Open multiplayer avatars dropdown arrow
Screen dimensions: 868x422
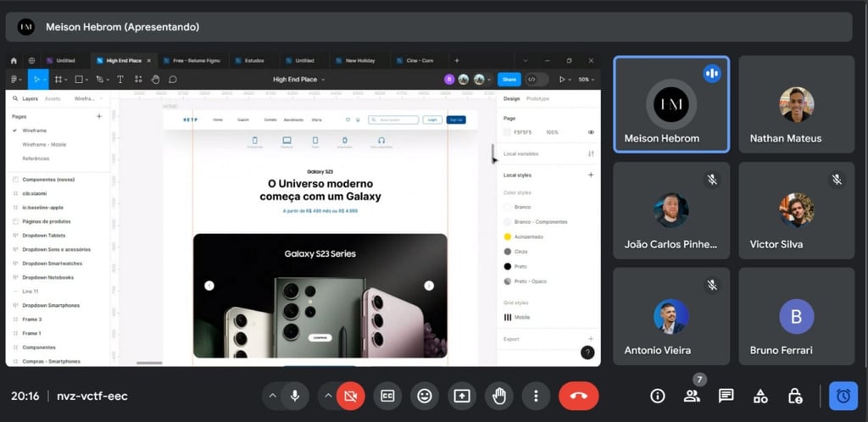[x=489, y=80]
